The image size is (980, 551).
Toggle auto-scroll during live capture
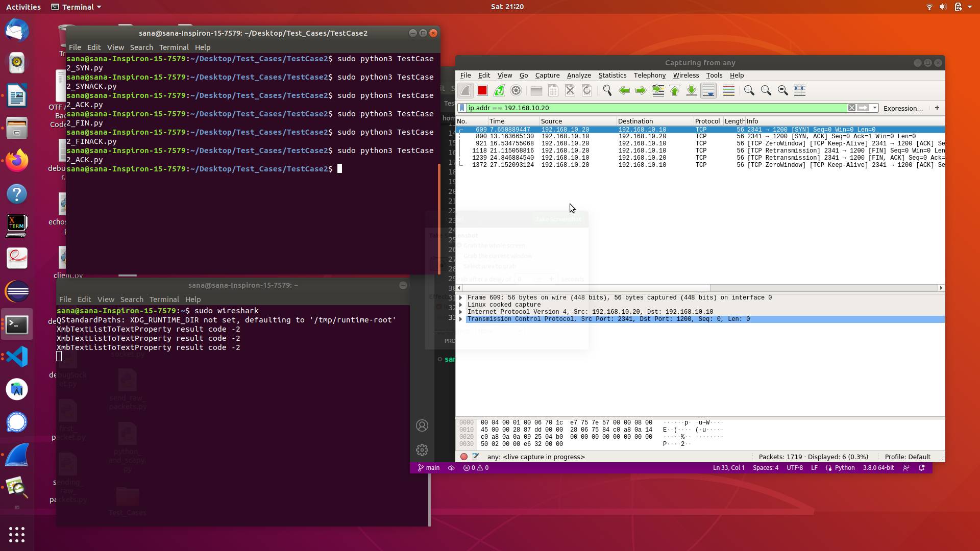click(708, 90)
